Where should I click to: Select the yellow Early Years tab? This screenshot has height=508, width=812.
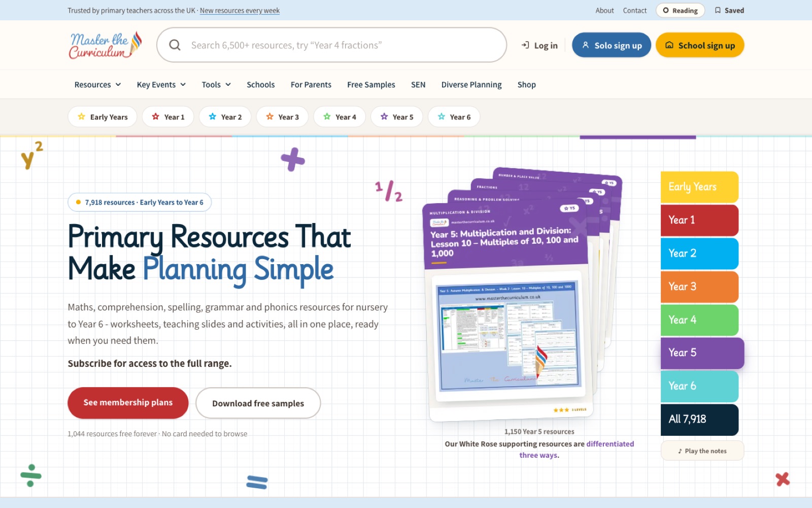pos(699,187)
